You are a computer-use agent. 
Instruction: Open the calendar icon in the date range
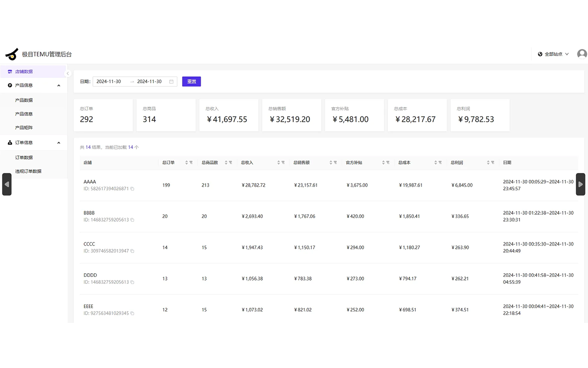pos(171,81)
